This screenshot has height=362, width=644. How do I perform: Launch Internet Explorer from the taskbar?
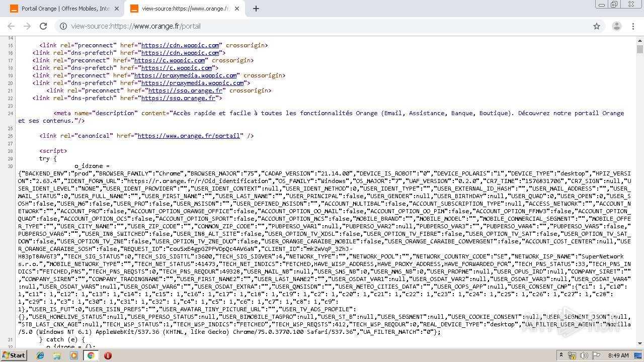pyautogui.click(x=40, y=355)
